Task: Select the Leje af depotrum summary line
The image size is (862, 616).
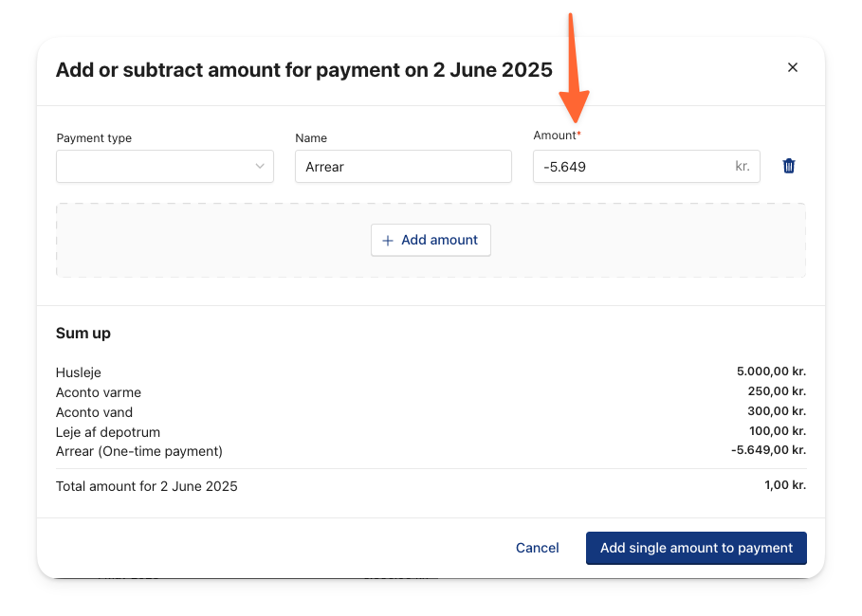Action: point(431,431)
